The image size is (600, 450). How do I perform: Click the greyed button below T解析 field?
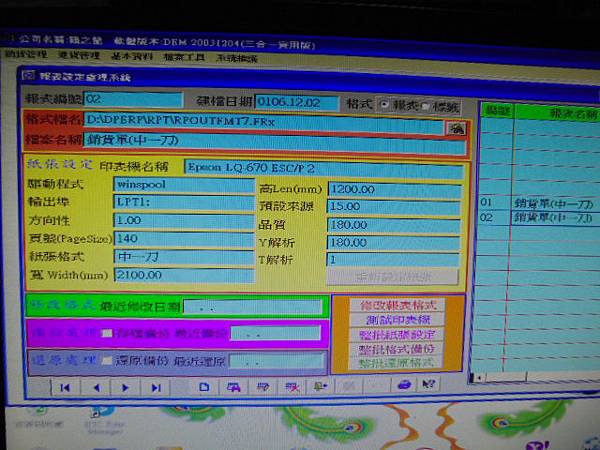(393, 277)
